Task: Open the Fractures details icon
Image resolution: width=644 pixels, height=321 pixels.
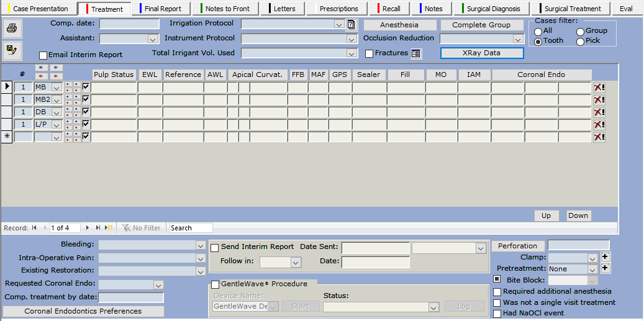Action: tap(416, 53)
